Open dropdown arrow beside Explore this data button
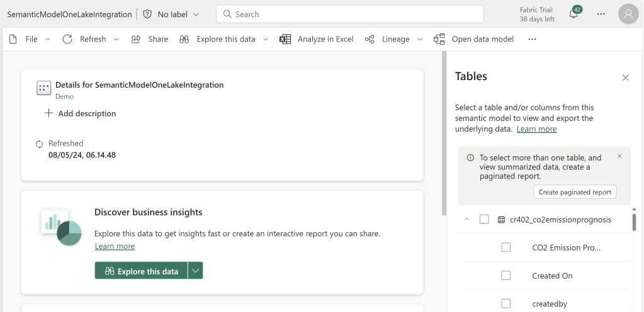Image resolution: width=644 pixels, height=312 pixels. tap(195, 270)
